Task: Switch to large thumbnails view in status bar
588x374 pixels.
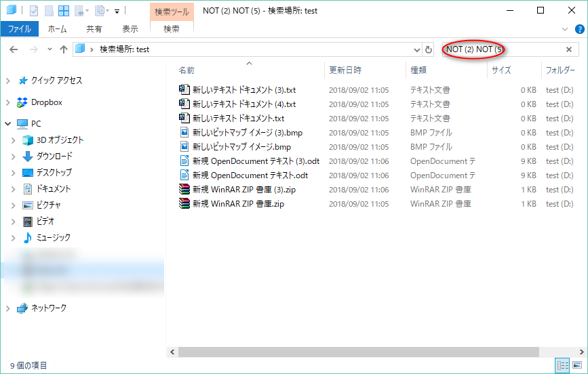Action: click(576, 365)
